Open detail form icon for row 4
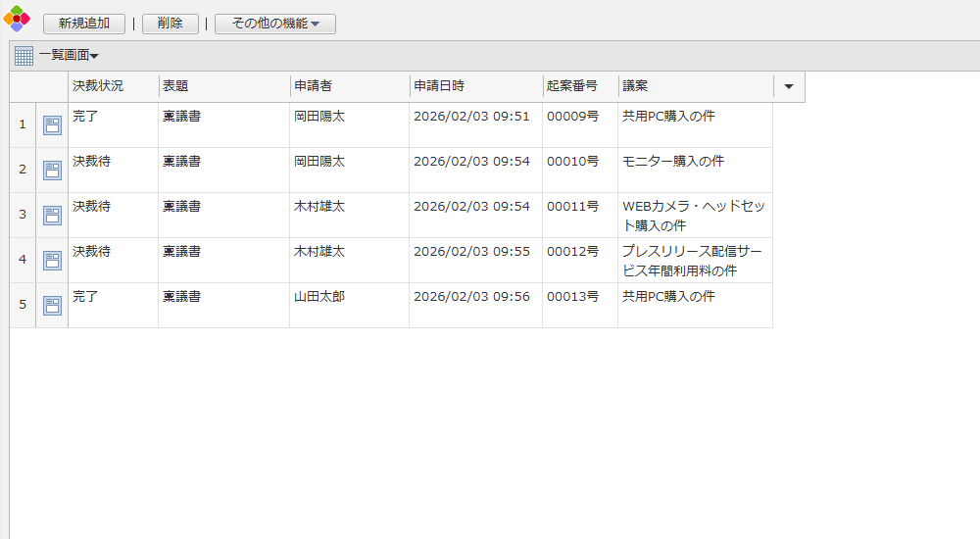Image resolution: width=980 pixels, height=539 pixels. [x=52, y=260]
